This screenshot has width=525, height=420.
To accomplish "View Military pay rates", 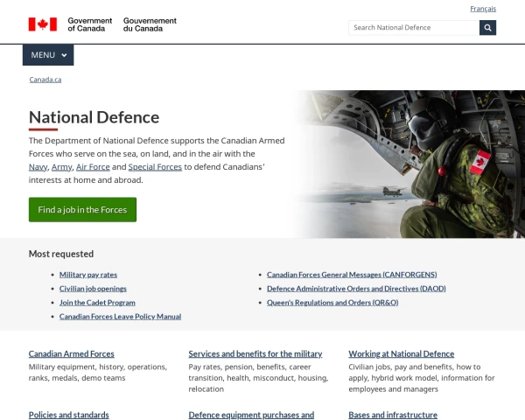I will [x=87, y=274].
